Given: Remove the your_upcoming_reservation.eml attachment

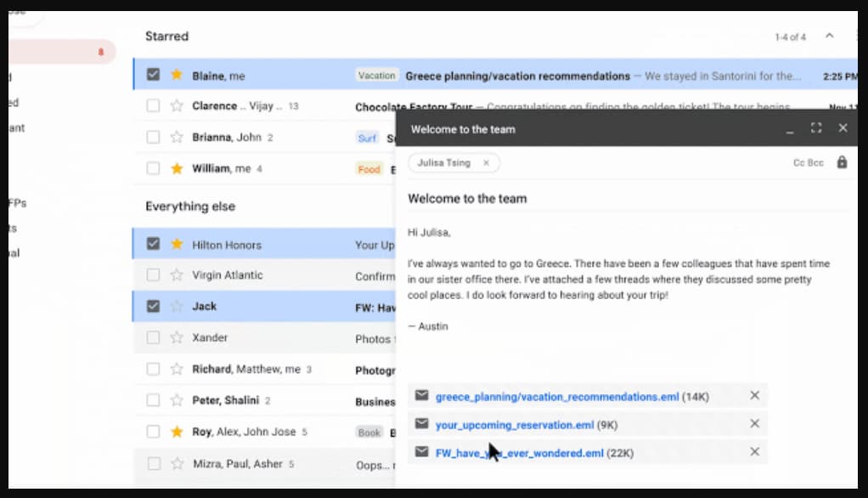Looking at the screenshot, I should [754, 424].
